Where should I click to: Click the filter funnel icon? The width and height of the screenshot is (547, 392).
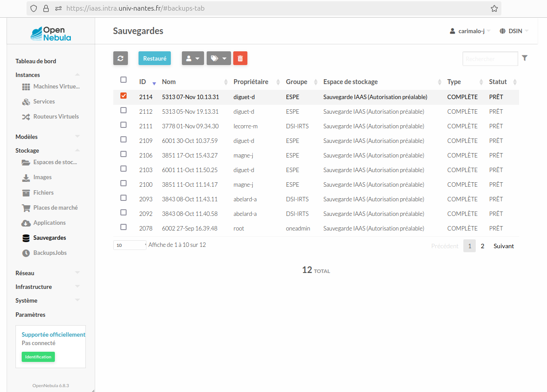pyautogui.click(x=525, y=58)
